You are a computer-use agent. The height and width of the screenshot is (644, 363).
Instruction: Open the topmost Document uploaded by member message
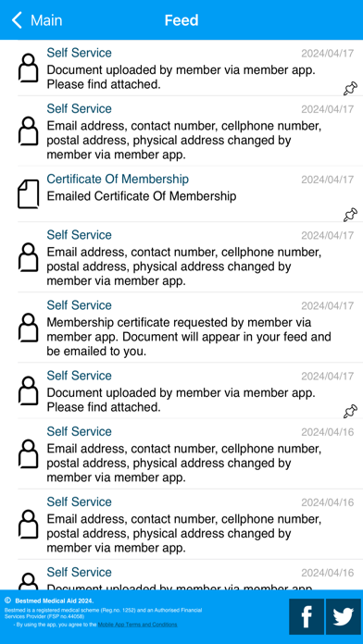click(x=181, y=77)
